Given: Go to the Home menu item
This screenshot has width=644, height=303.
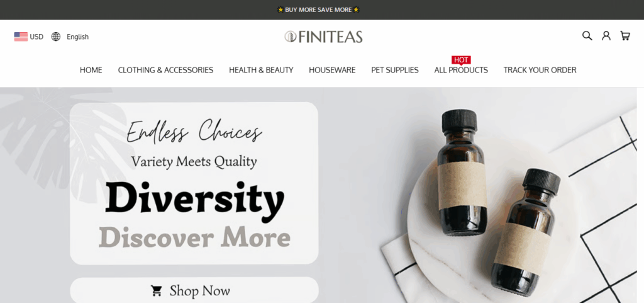Looking at the screenshot, I should pos(91,71).
